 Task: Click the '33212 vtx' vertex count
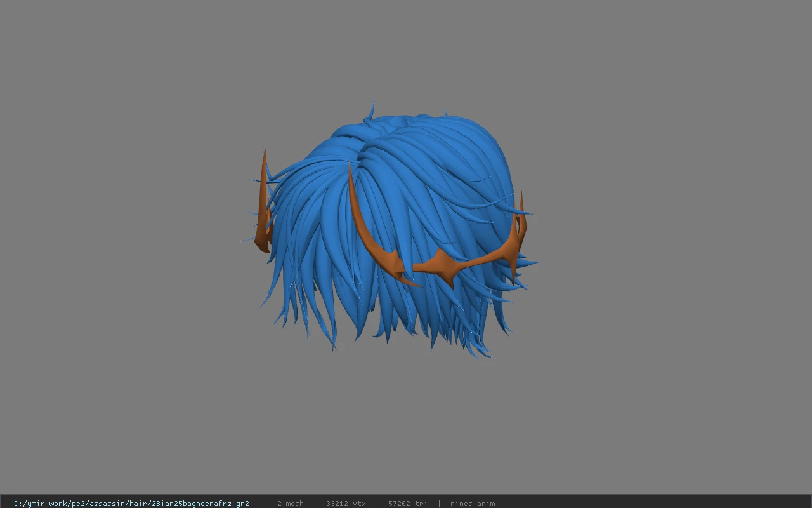point(346,504)
